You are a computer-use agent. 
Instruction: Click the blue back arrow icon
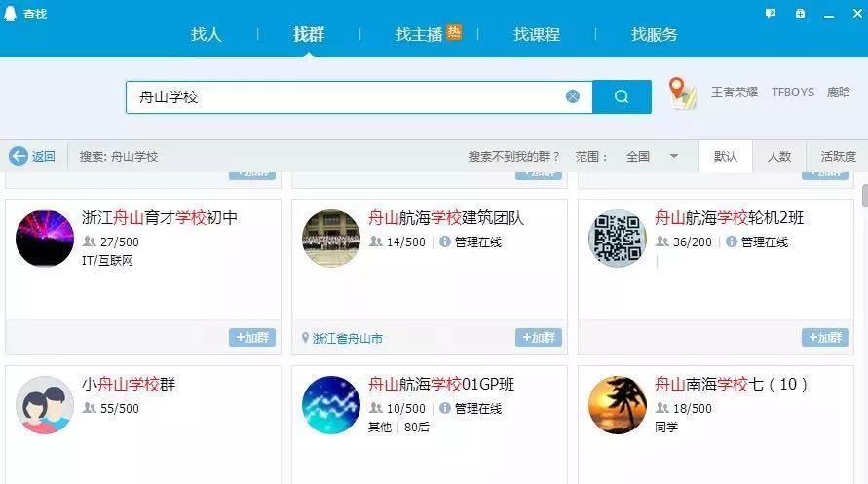coord(18,156)
